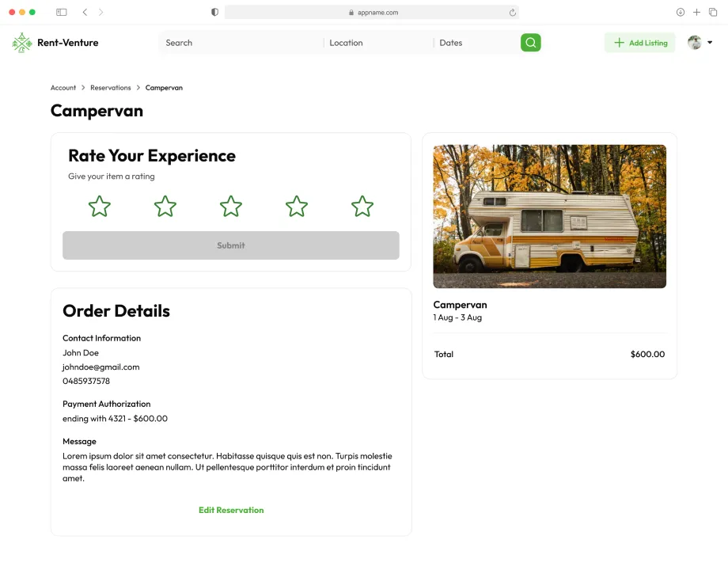This screenshot has width=728, height=570.
Task: Click the Payment Authorization label
Action: (x=107, y=404)
